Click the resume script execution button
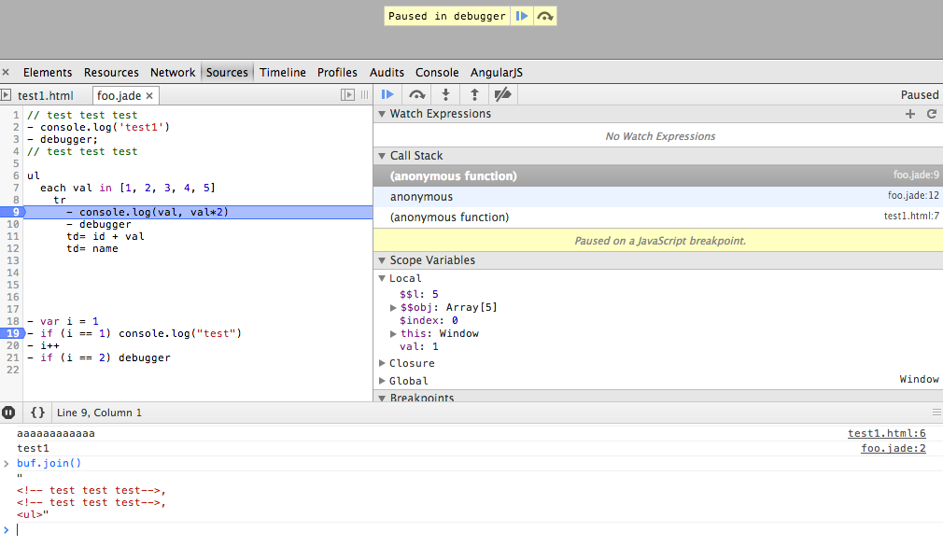Viewport: 943px width, 560px height. coord(387,94)
